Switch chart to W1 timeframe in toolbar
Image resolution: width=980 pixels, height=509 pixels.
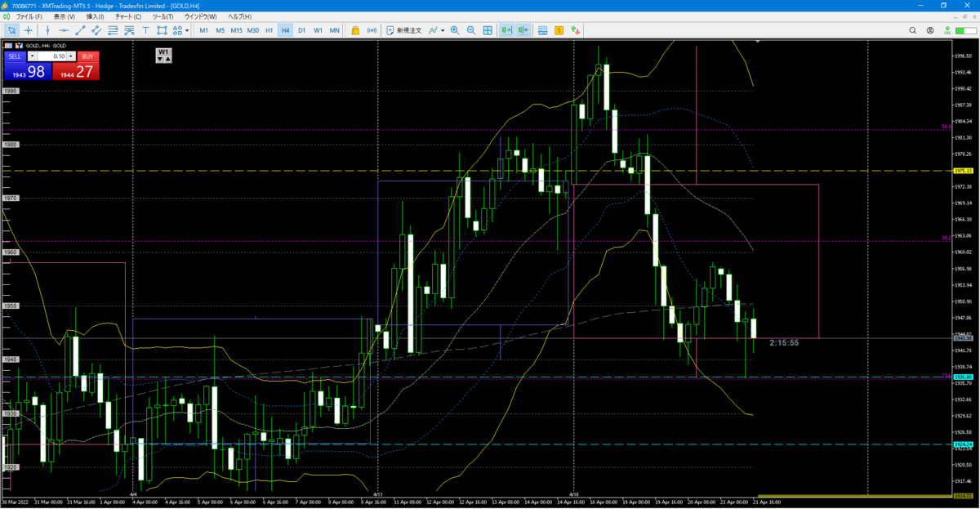pyautogui.click(x=318, y=30)
